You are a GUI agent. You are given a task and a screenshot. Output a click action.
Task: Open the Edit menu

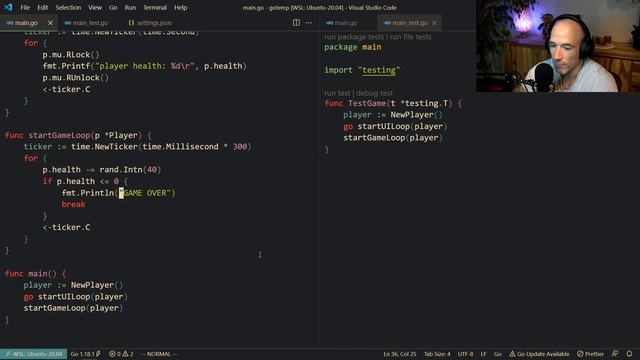coord(42,7)
